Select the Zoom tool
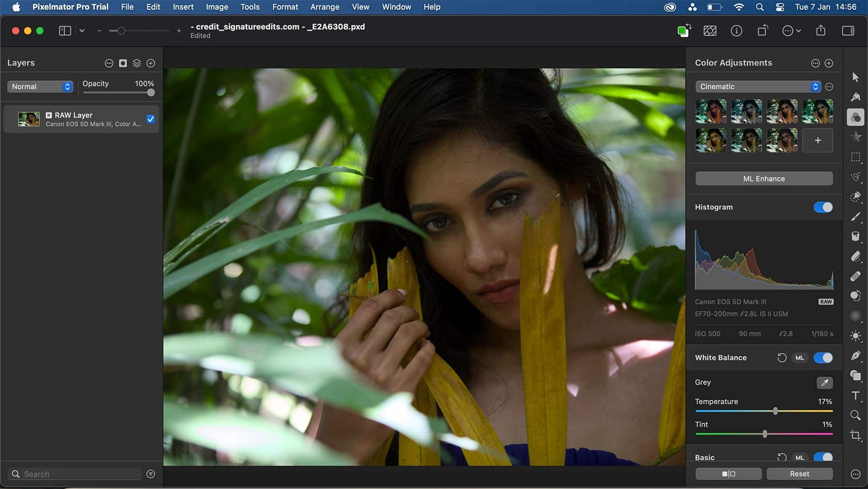The height and width of the screenshot is (489, 868). (x=856, y=415)
